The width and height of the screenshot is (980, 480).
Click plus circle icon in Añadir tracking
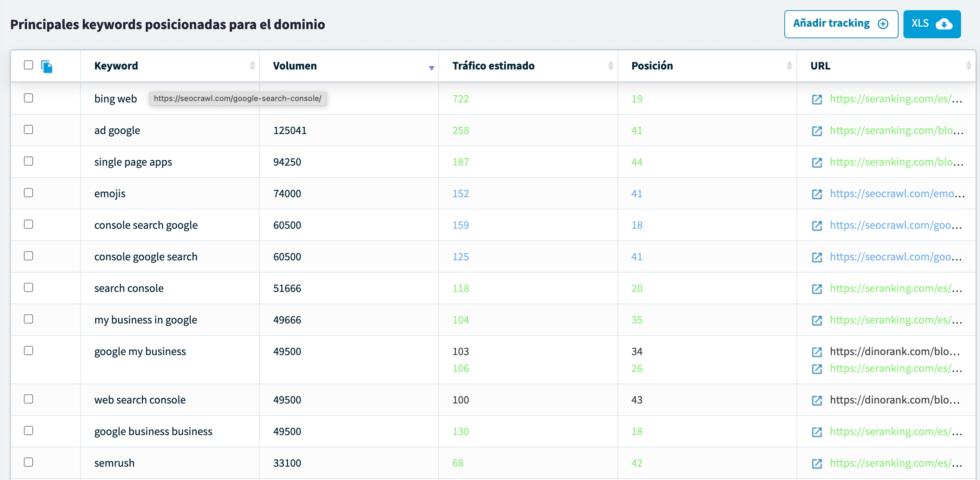[883, 24]
